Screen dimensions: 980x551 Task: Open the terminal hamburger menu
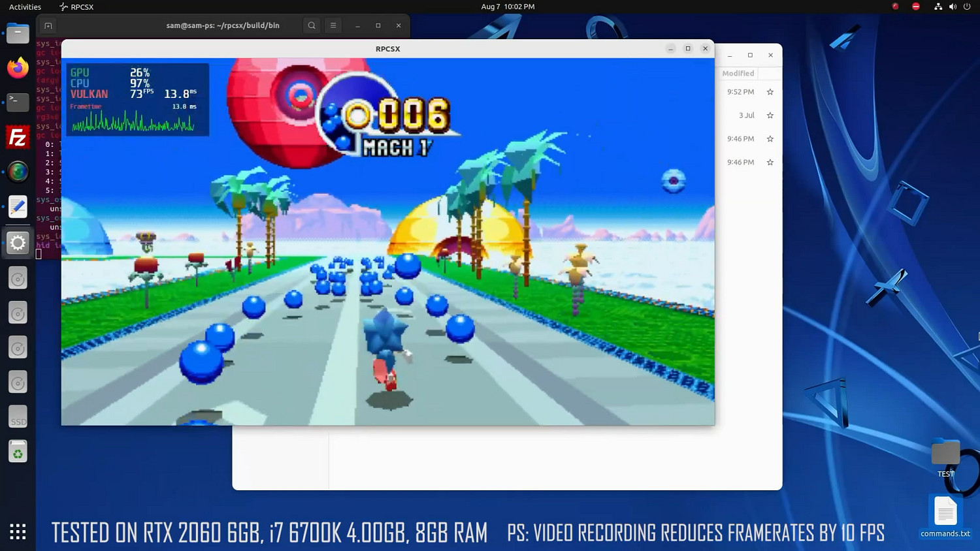(x=333, y=25)
